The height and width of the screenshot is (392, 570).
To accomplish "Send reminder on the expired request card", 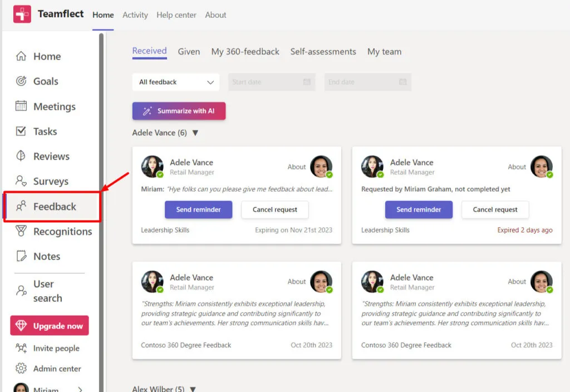I will [x=419, y=209].
